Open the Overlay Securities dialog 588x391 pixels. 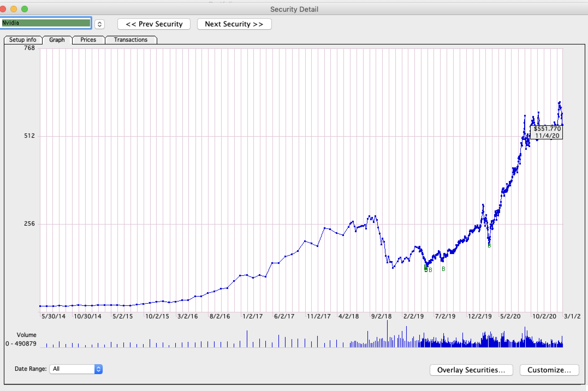click(x=471, y=370)
